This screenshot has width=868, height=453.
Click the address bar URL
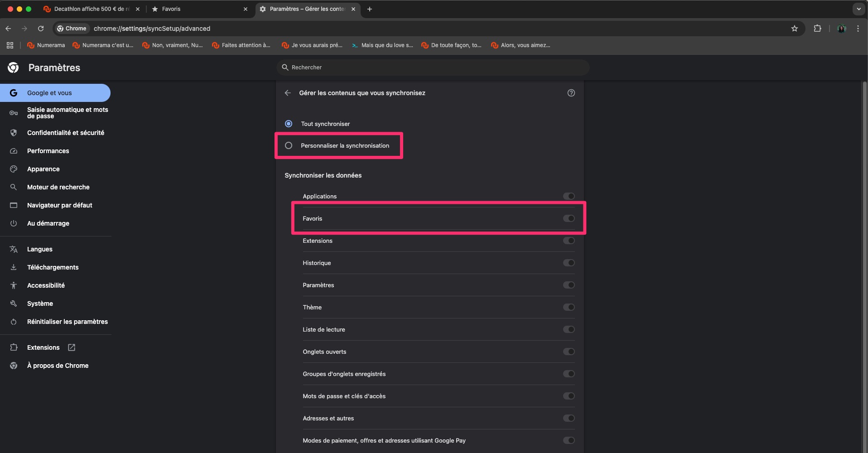coord(152,29)
